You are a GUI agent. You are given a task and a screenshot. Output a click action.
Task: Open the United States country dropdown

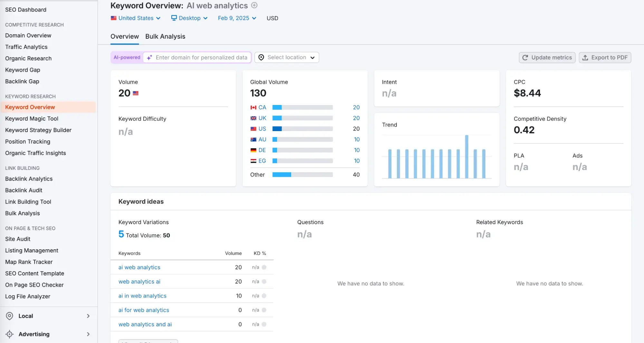pyautogui.click(x=136, y=18)
